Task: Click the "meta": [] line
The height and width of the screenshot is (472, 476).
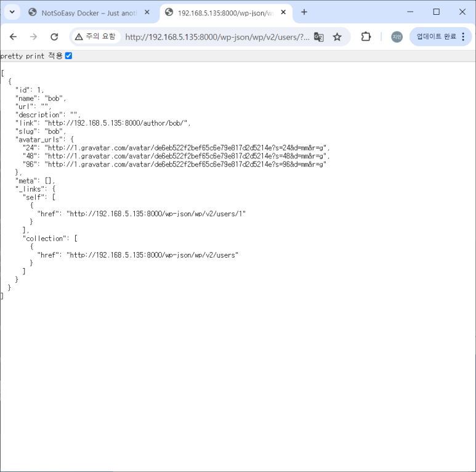Action: pyautogui.click(x=35, y=181)
